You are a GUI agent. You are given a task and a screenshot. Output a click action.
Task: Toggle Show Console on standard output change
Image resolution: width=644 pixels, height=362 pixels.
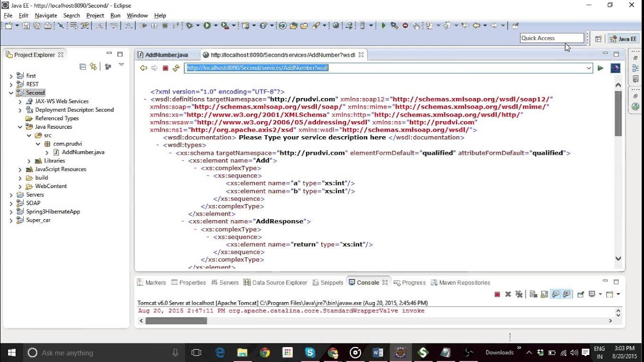(x=555, y=294)
